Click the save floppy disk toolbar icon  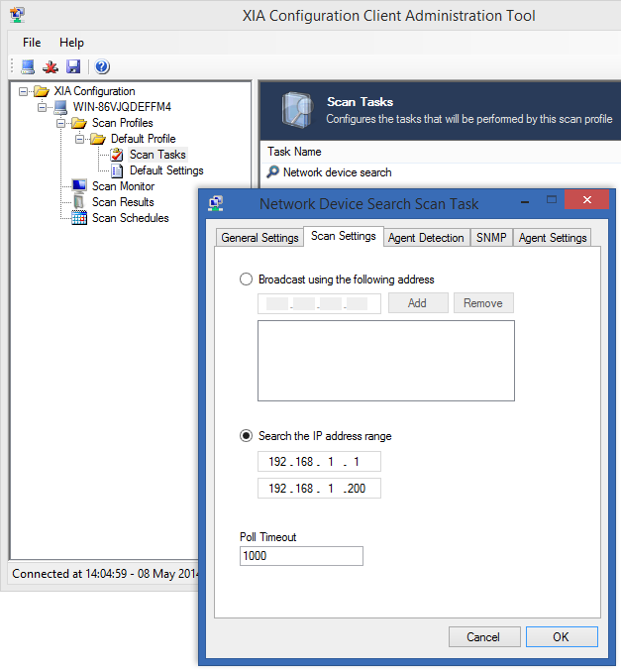[73, 66]
